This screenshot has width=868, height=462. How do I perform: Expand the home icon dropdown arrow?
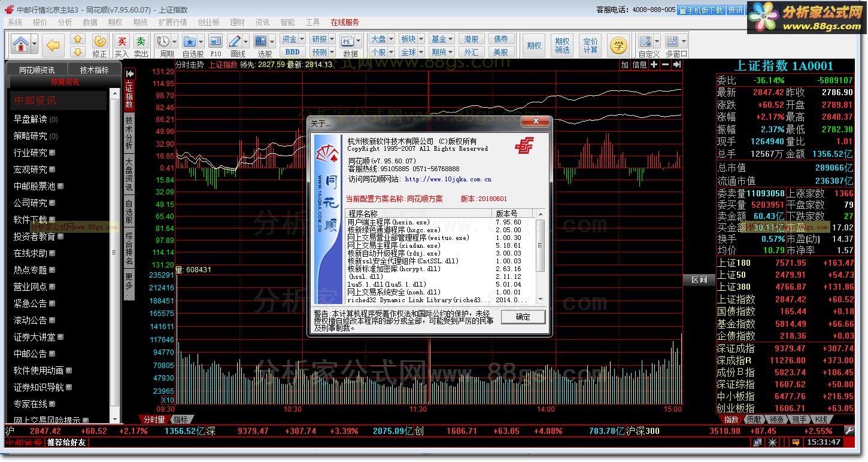[34, 44]
